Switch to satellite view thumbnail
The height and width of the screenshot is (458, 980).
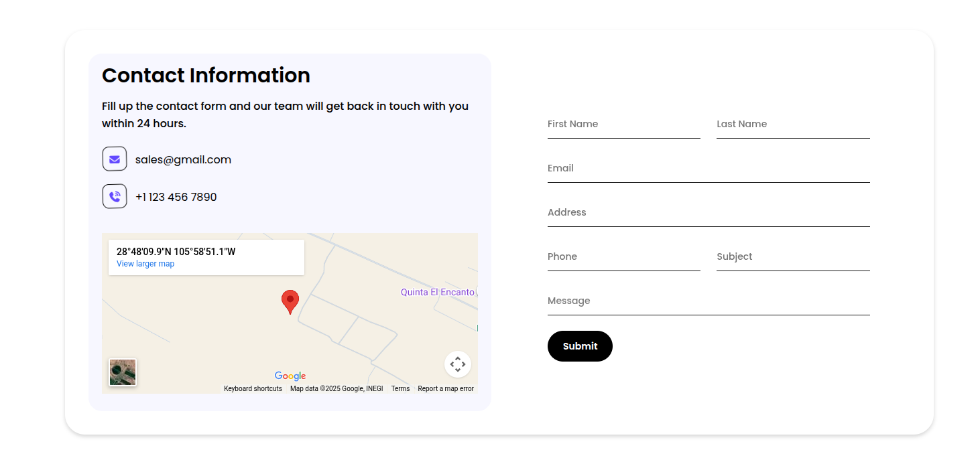123,372
